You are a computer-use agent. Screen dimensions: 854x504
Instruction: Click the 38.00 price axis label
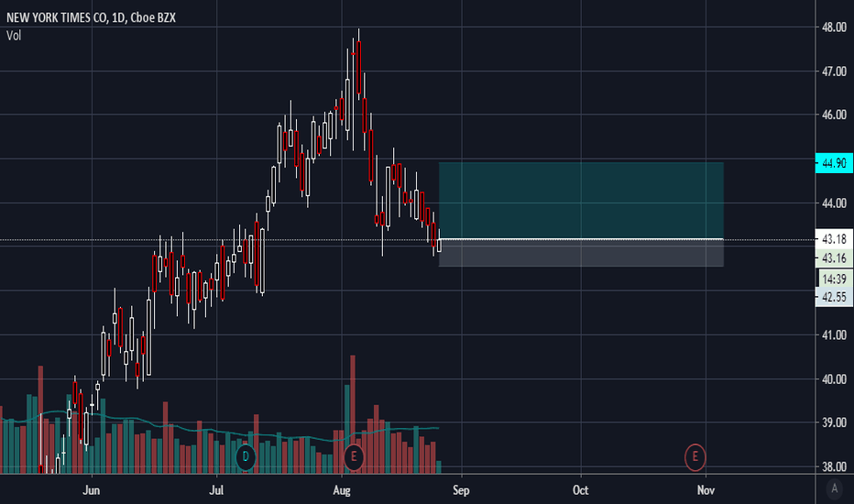(x=834, y=467)
